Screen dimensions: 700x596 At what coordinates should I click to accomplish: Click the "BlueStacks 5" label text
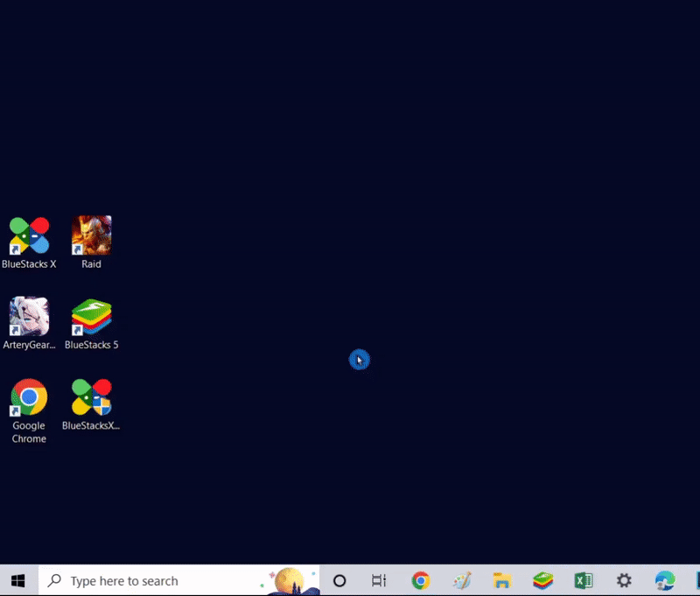pos(92,345)
